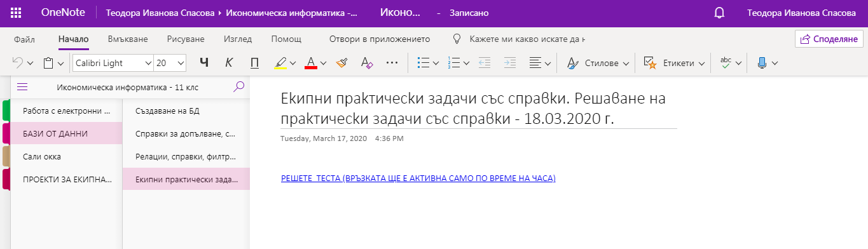Screen dimensions: 868x249
Task: Expand paste options dropdown arrow
Action: [x=61, y=64]
